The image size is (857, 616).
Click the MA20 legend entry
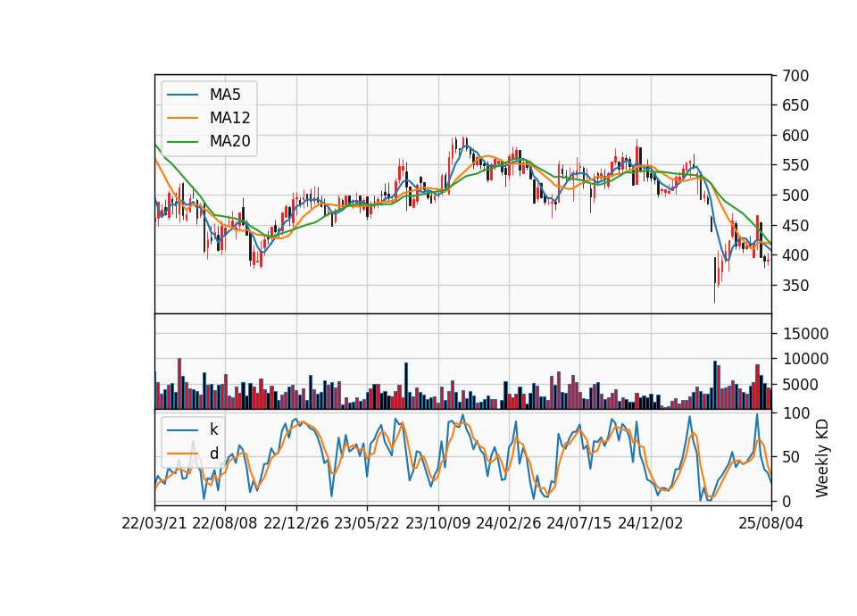coord(209,141)
